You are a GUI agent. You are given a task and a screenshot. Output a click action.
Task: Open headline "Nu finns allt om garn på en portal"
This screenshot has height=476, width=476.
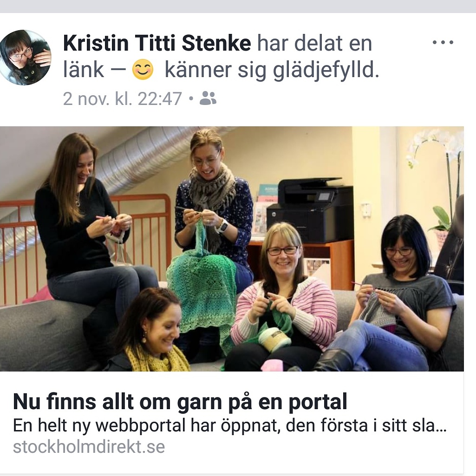180,402
